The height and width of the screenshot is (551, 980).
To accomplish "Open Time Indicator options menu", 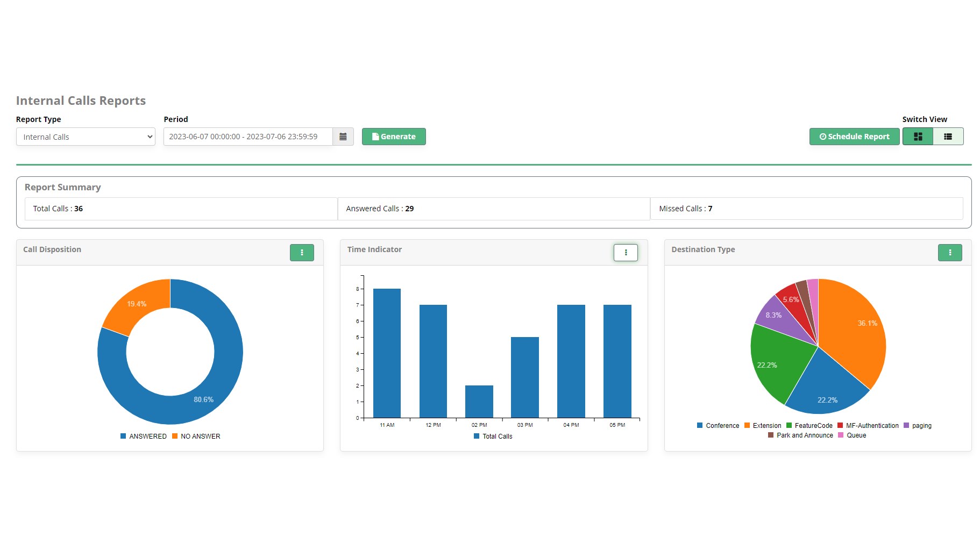I will 626,253.
